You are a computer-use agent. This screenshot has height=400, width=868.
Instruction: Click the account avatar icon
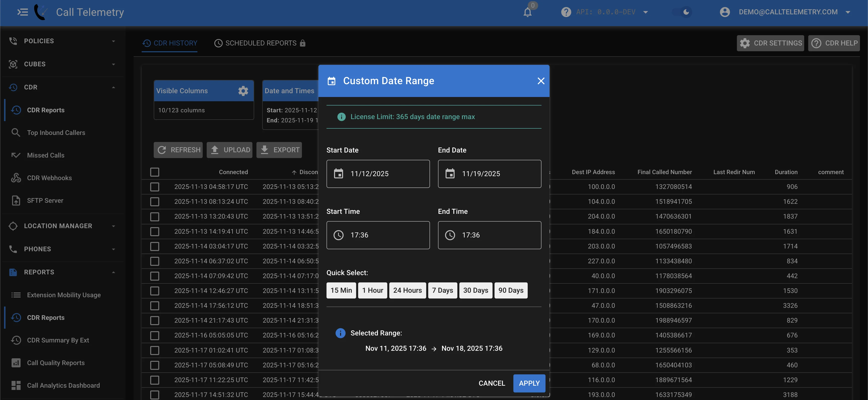click(725, 12)
